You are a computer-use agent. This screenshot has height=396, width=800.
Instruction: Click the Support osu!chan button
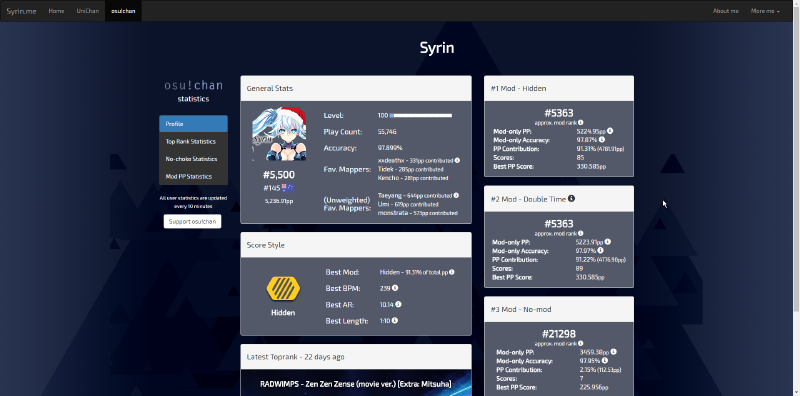tap(192, 221)
